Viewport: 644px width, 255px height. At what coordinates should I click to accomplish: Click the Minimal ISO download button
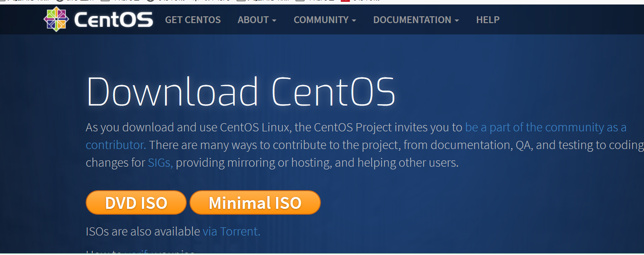[x=255, y=202]
